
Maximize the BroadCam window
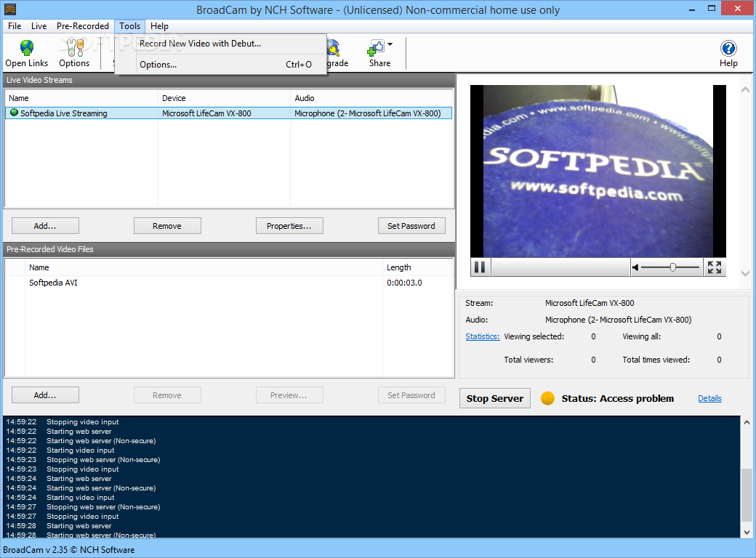pos(712,9)
